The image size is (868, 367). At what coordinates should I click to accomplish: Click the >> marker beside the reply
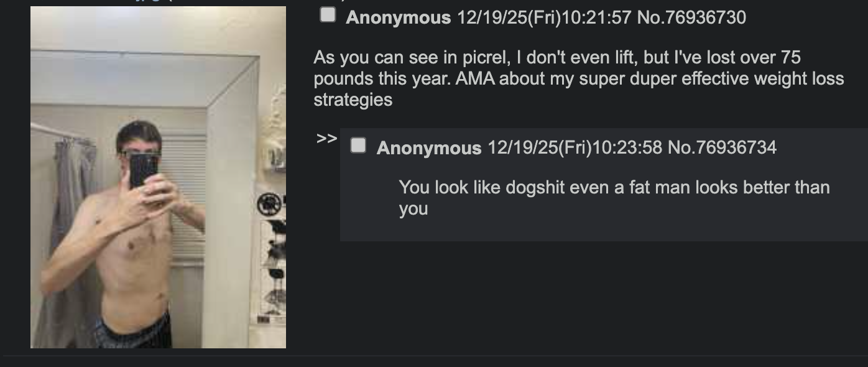(x=326, y=138)
